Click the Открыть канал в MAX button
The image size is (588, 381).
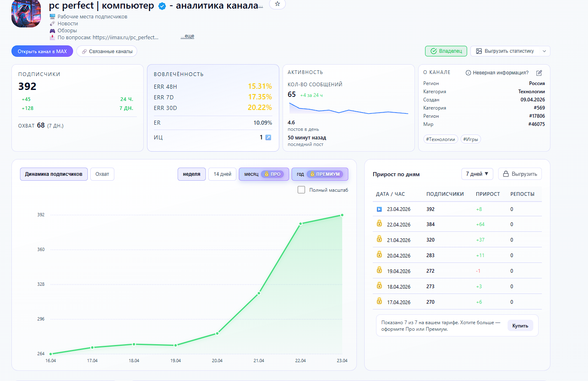(42, 52)
